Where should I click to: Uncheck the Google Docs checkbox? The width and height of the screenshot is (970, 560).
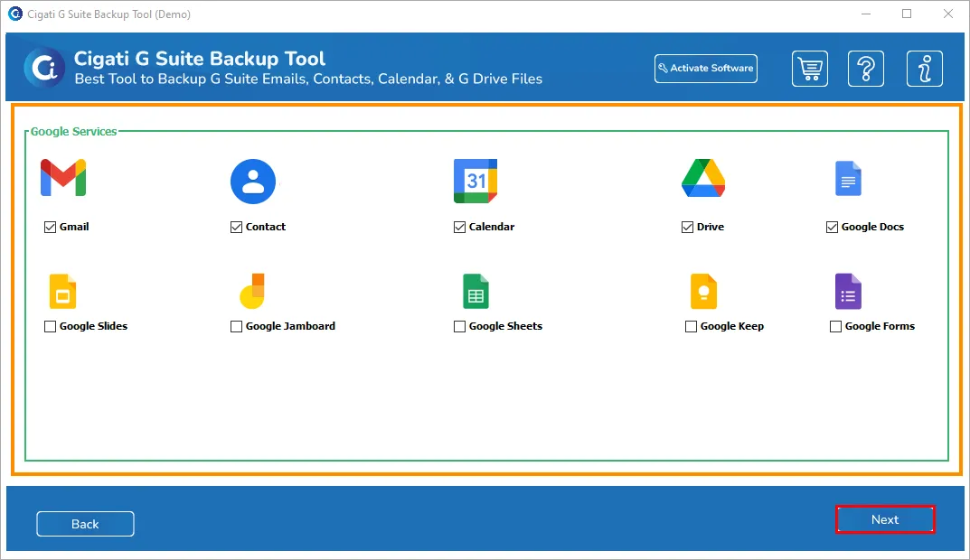(832, 227)
